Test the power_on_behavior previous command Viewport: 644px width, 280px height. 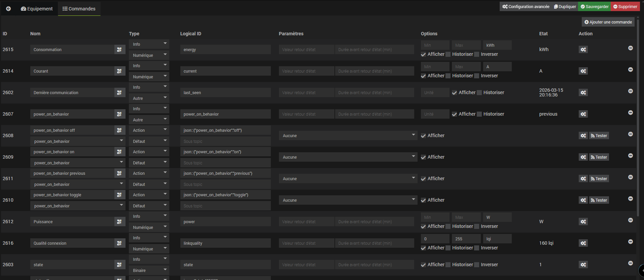(x=599, y=178)
